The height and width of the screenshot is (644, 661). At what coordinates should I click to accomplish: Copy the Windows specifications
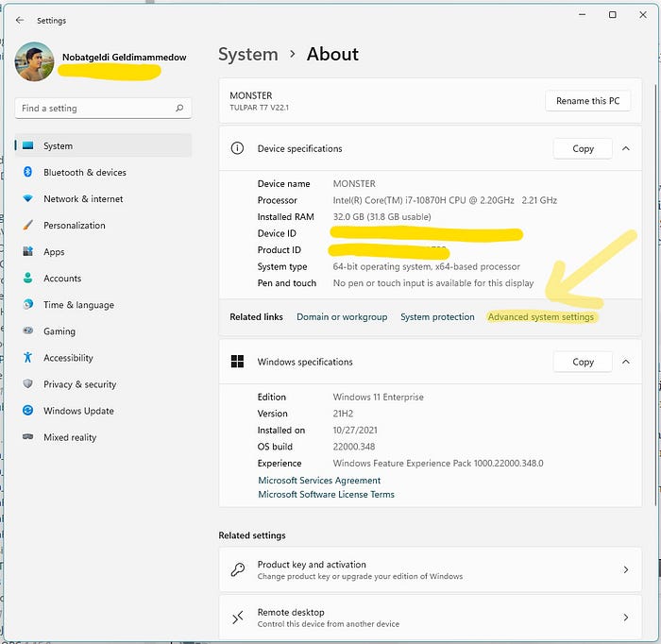tap(583, 362)
